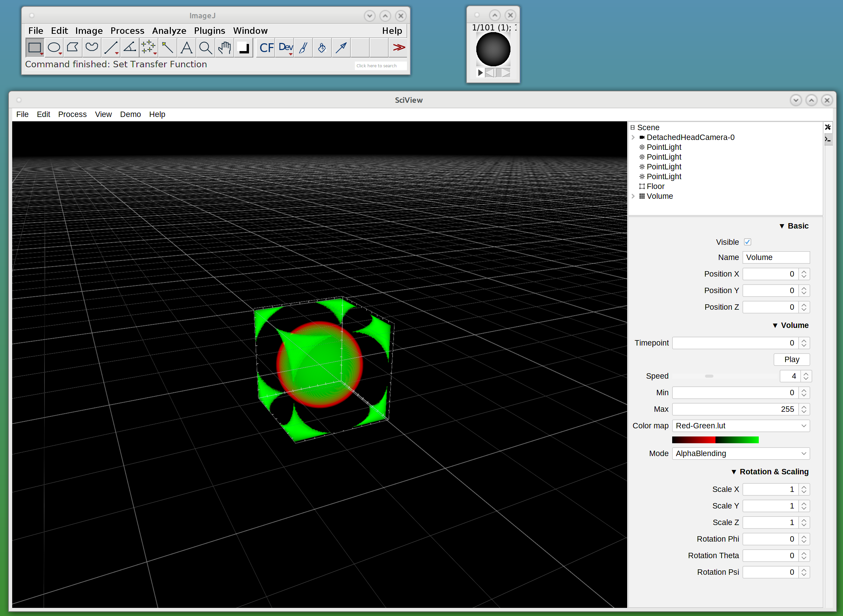Toggle the Visible checkbox
843x616 pixels.
coord(748,242)
